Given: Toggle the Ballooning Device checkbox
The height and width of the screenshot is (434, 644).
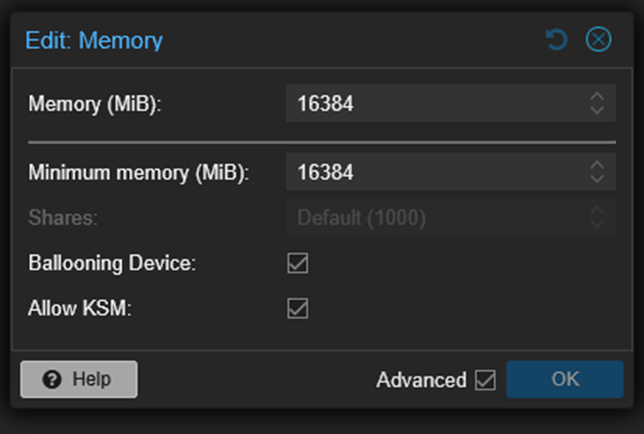Looking at the screenshot, I should pos(297,263).
